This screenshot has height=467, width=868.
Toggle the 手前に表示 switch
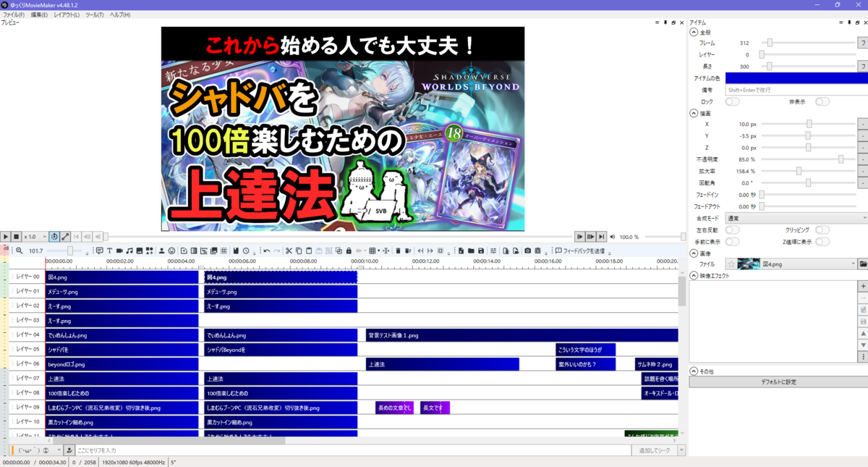coord(732,241)
